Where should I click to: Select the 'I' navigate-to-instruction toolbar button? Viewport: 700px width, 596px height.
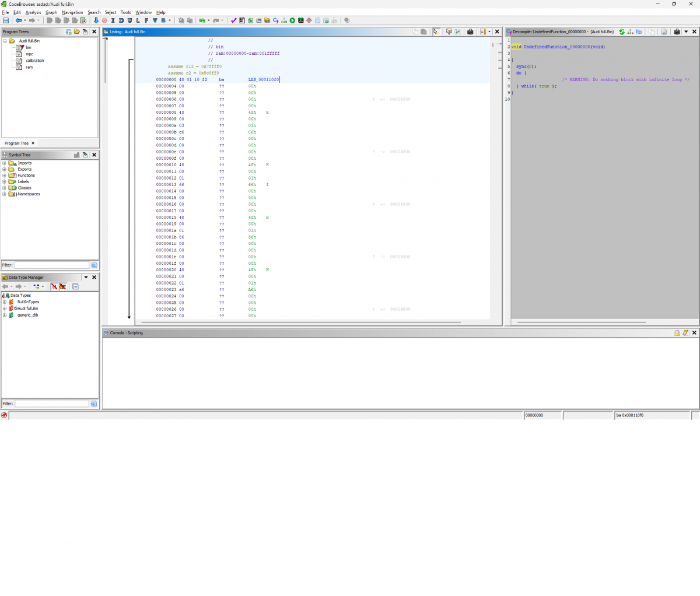(113, 20)
